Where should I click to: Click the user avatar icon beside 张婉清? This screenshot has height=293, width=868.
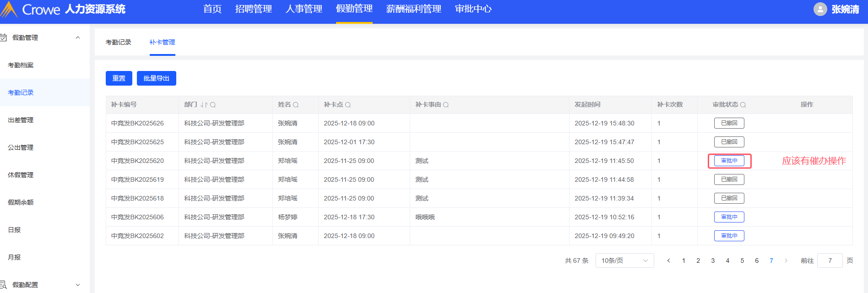[820, 9]
